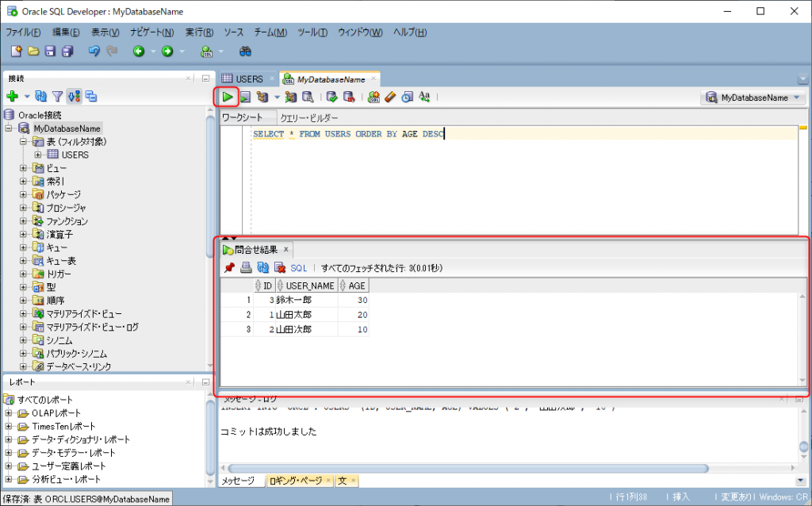
Task: Open the MyDatabaseName connection dropdown
Action: click(x=753, y=98)
